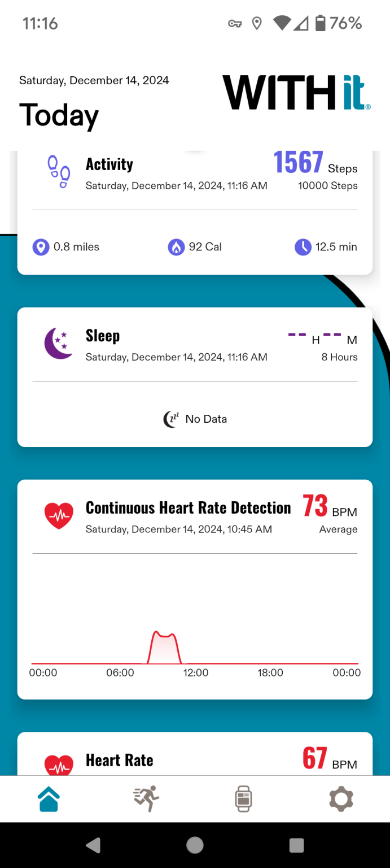Open the Settings gear icon
Image resolution: width=390 pixels, height=868 pixels.
[341, 798]
